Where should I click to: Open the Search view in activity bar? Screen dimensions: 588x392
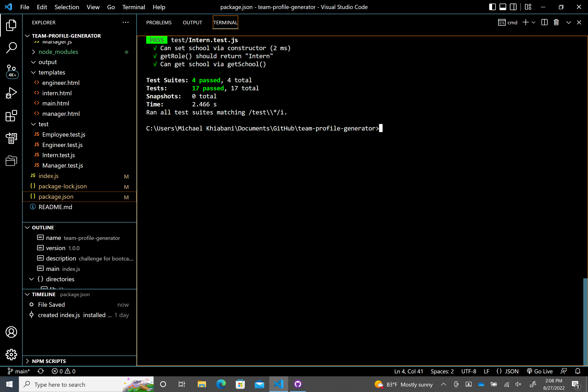[11, 47]
